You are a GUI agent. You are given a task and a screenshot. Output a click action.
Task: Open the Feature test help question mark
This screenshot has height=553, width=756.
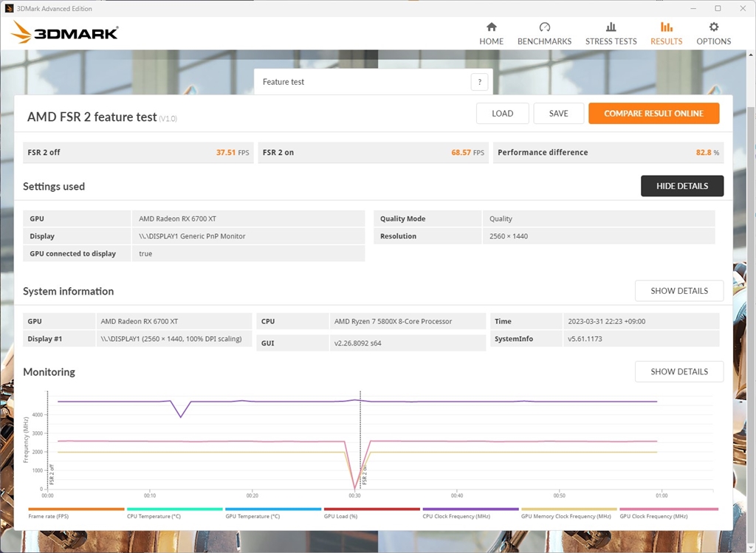(x=479, y=82)
